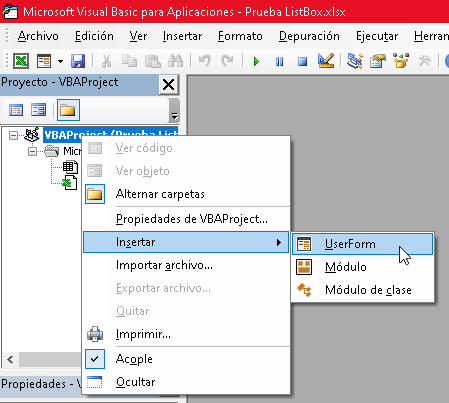This screenshot has width=449, height=403.
Task: Click the View Microsoft Excel toolbar icon
Action: coord(21,61)
